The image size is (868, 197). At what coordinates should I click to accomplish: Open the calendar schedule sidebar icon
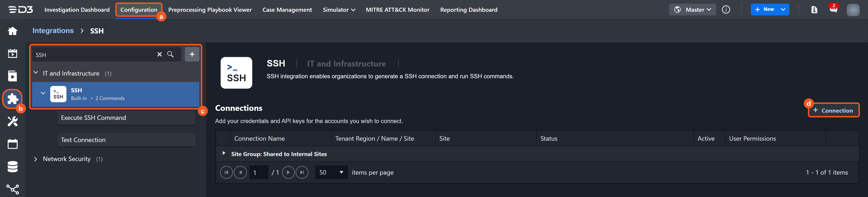pos(12,144)
